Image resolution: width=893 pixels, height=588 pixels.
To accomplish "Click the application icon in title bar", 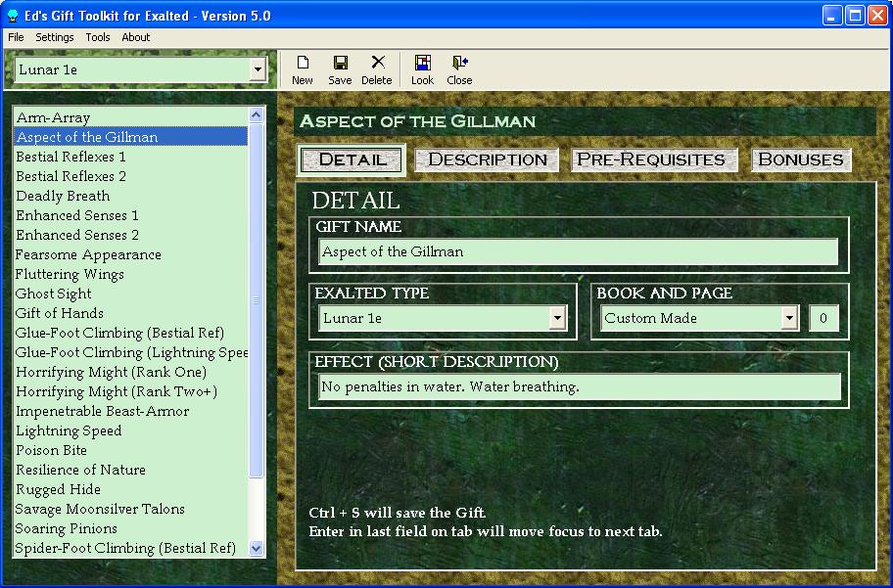I will point(12,16).
